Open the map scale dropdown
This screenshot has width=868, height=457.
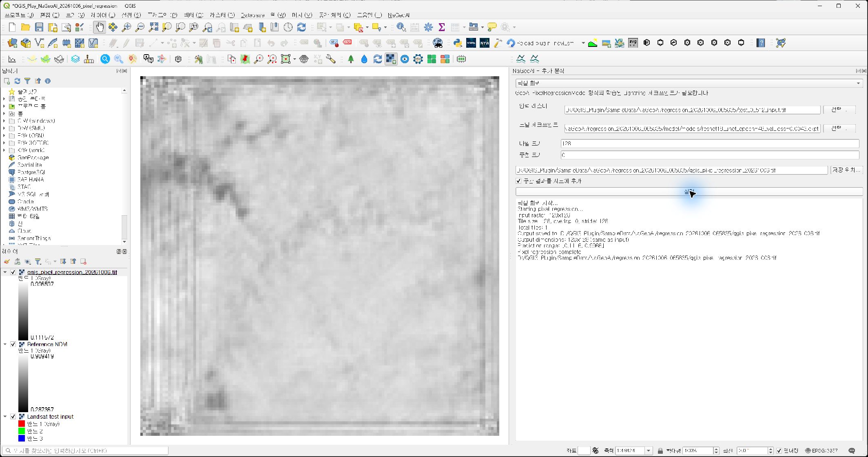pos(648,450)
